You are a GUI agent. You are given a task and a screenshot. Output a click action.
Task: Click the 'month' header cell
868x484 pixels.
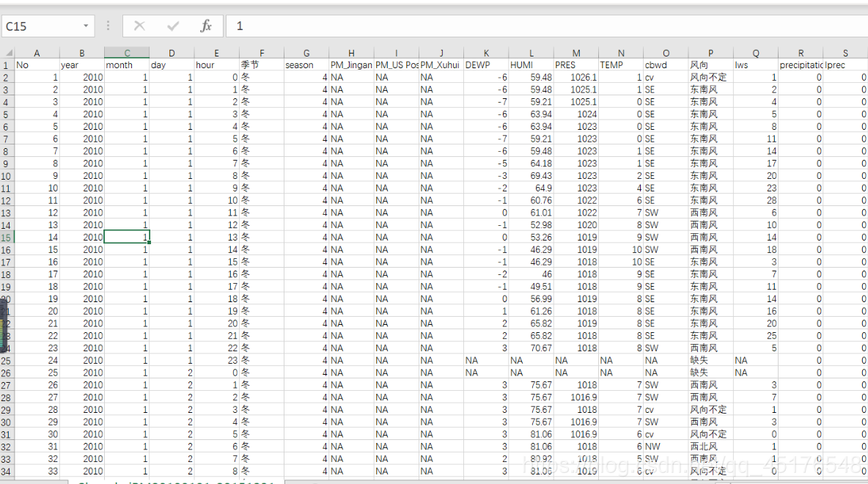point(127,65)
